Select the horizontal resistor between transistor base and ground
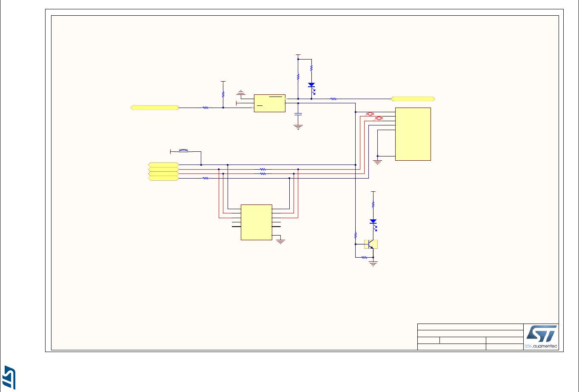 [364, 257]
